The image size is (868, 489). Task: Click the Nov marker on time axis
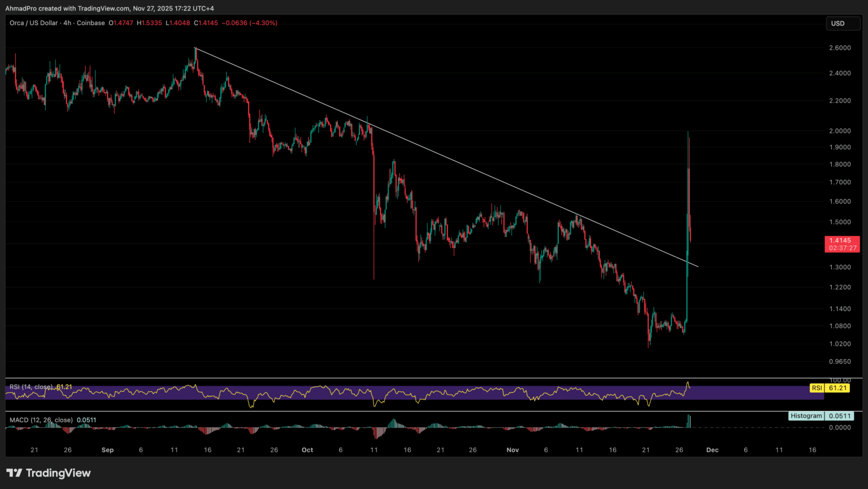[x=513, y=451]
